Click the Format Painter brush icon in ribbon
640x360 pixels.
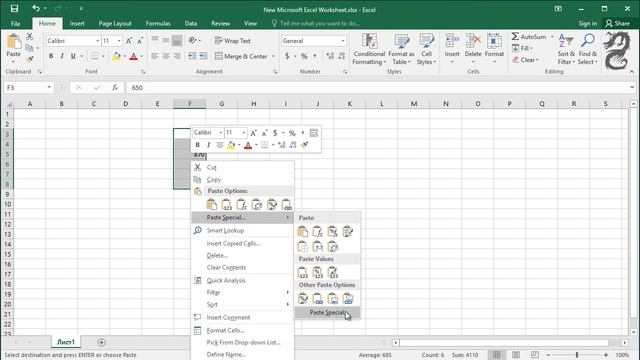29,59
